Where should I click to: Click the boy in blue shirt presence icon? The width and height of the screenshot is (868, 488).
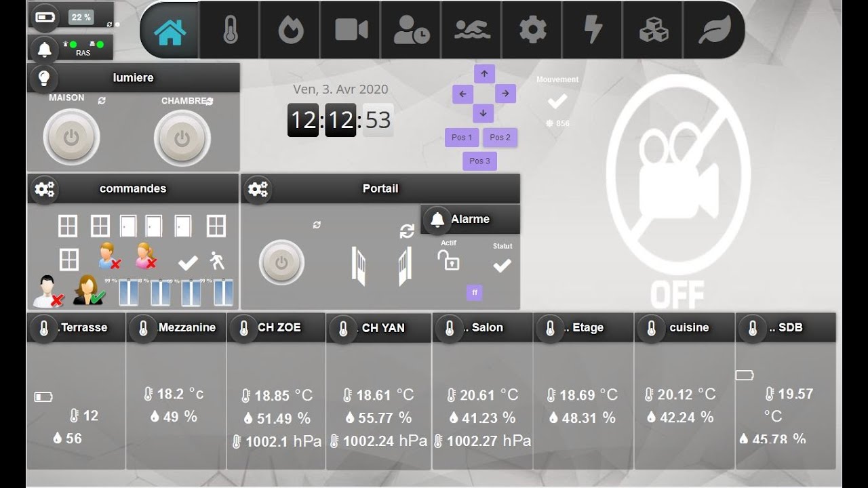click(x=108, y=256)
